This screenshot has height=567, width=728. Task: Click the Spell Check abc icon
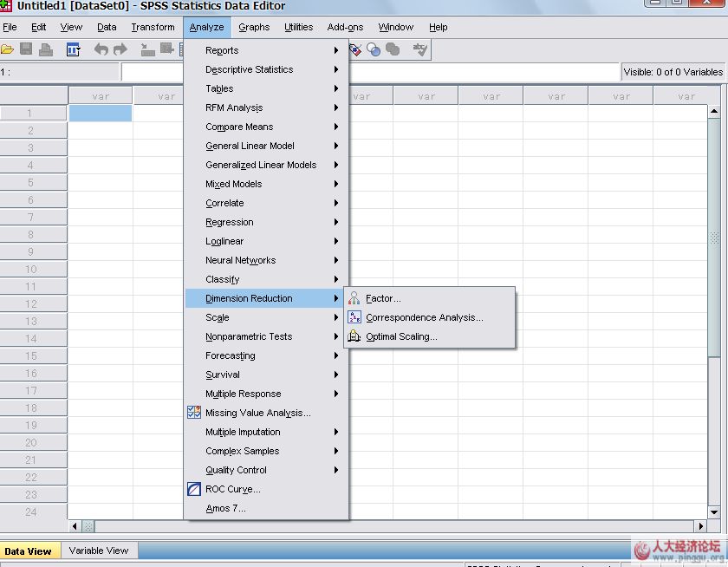[x=420, y=49]
